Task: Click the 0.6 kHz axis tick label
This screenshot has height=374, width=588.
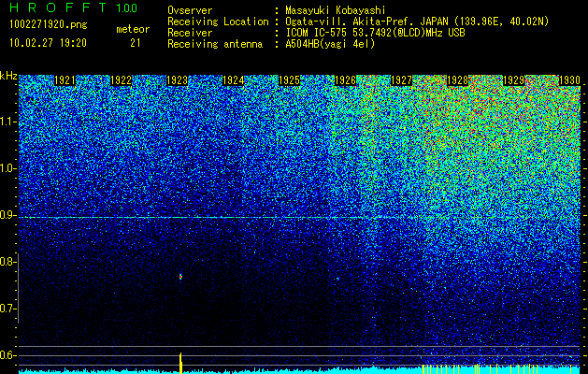Action: point(7,355)
